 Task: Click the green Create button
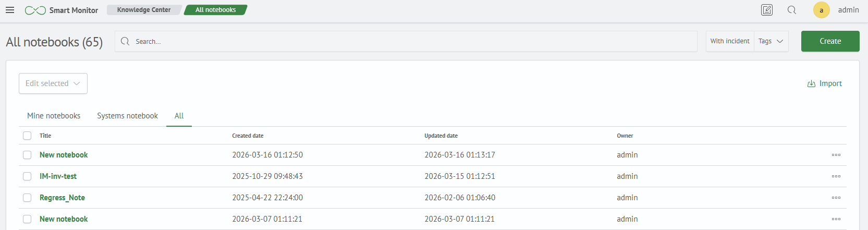pos(830,41)
